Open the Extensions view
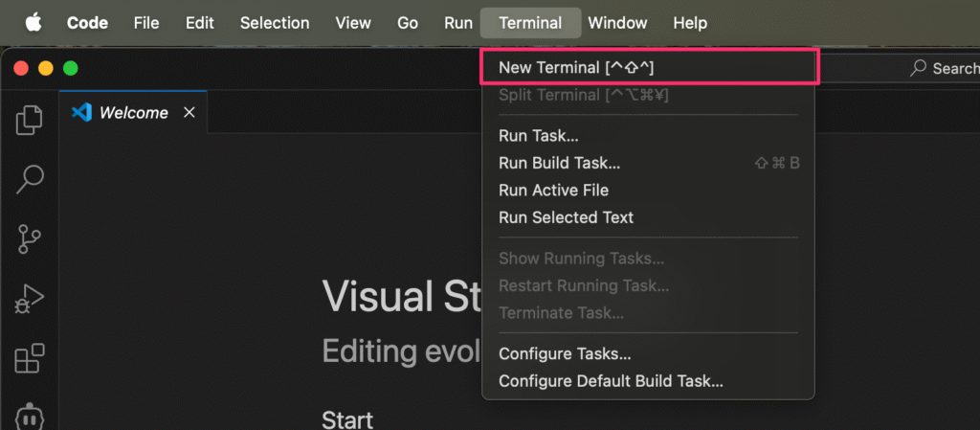 tap(30, 359)
